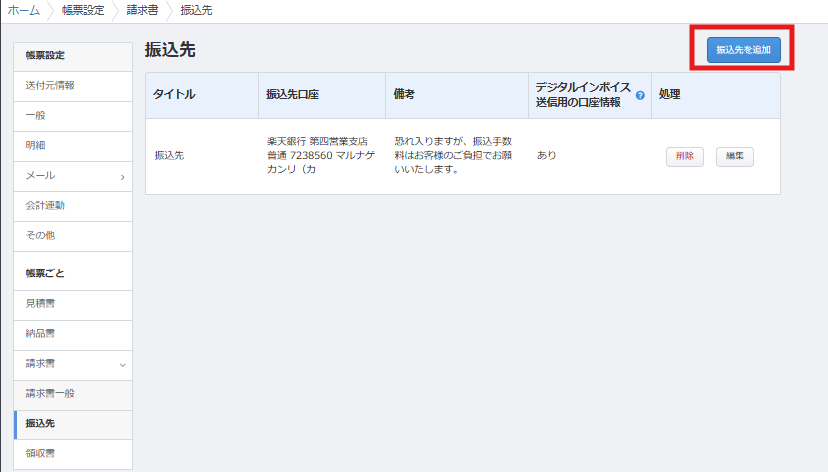Expand the メール submenu chevron
This screenshot has height=472, width=828.
122,177
